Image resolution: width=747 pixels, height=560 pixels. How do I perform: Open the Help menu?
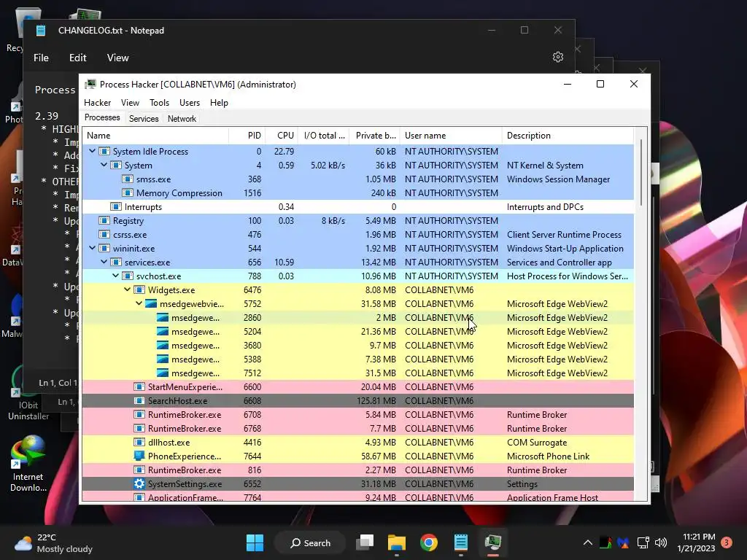pos(219,102)
